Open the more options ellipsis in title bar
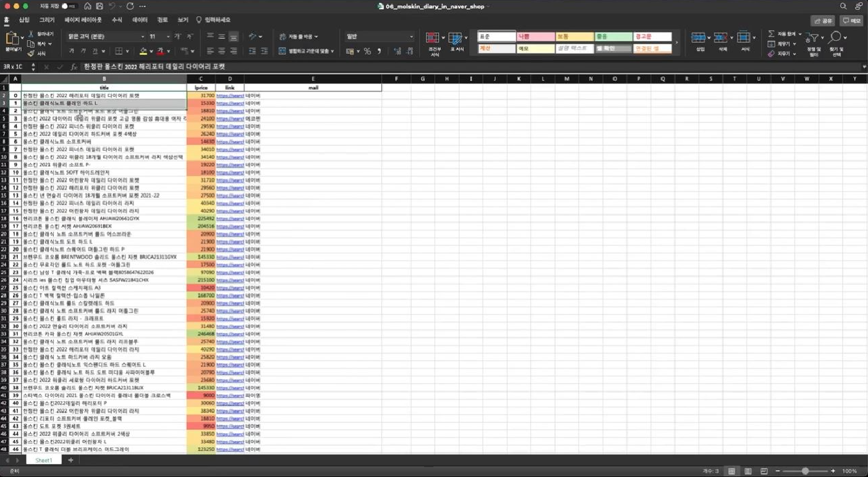This screenshot has height=477, width=868. (x=143, y=6)
